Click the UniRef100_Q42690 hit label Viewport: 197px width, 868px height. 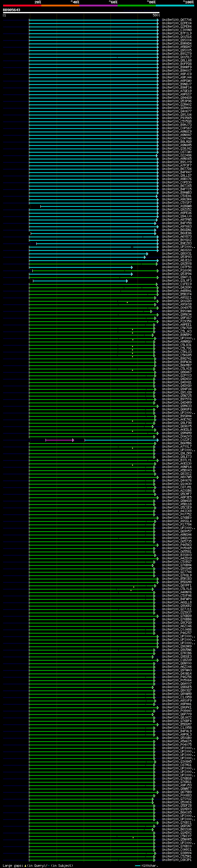pyautogui.click(x=176, y=287)
